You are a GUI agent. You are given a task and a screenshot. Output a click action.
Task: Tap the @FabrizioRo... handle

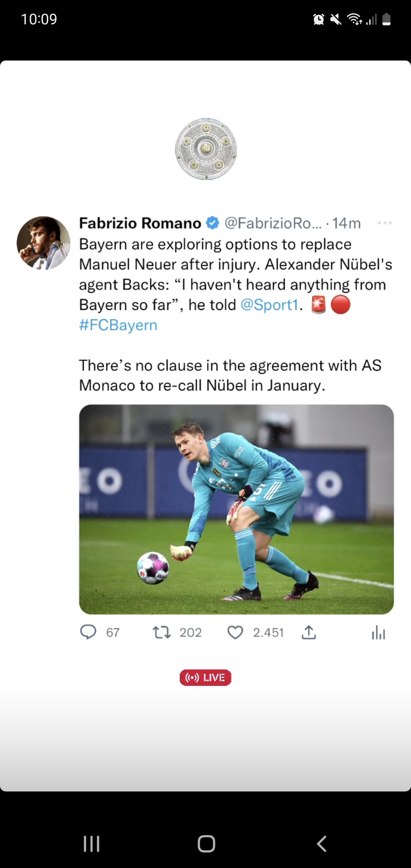[x=273, y=223]
